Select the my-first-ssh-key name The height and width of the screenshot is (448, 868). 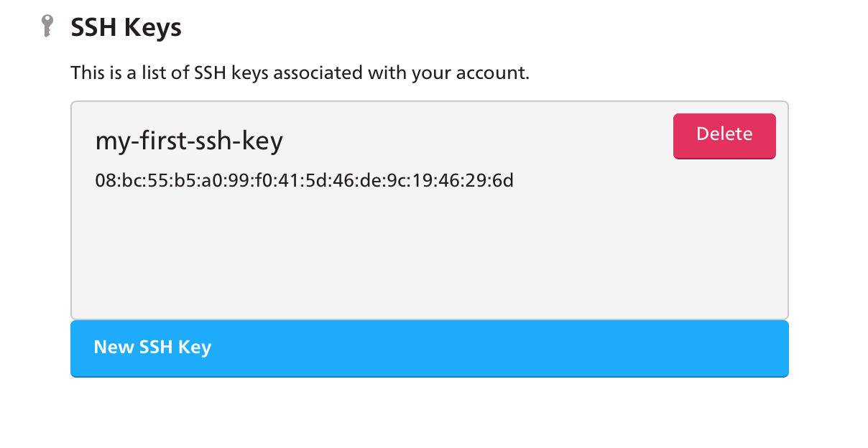tap(189, 141)
